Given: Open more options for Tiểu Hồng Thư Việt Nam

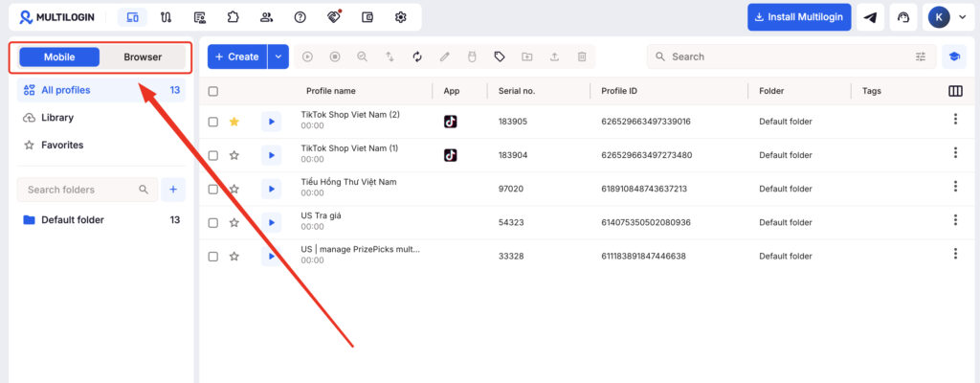Looking at the screenshot, I should pos(955,187).
